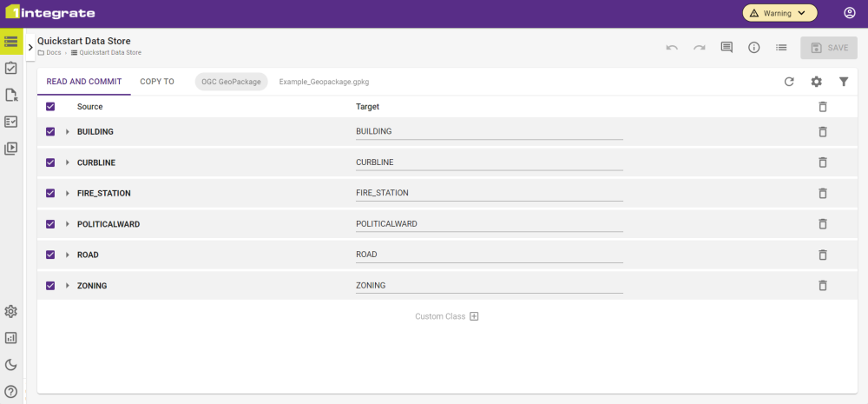This screenshot has width=868, height=404.
Task: Switch to the COPY TO tab
Action: coord(157,82)
